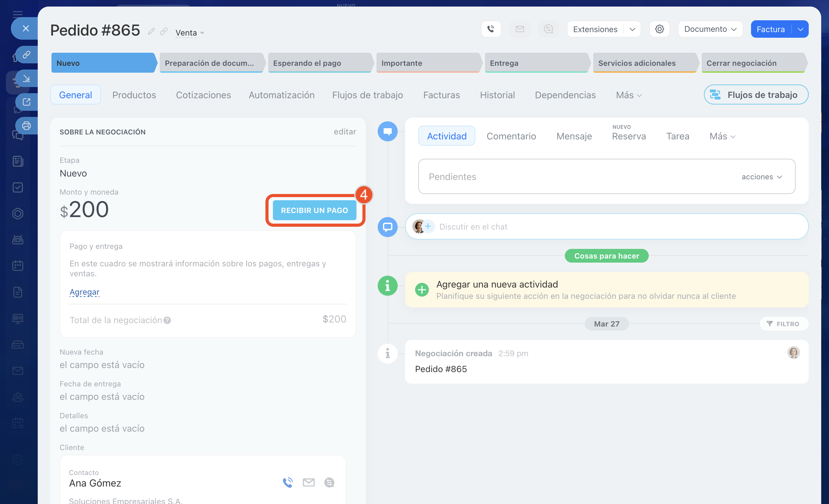The height and width of the screenshot is (504, 829).
Task: Expand Factura button's dropdown arrow
Action: (x=800, y=29)
